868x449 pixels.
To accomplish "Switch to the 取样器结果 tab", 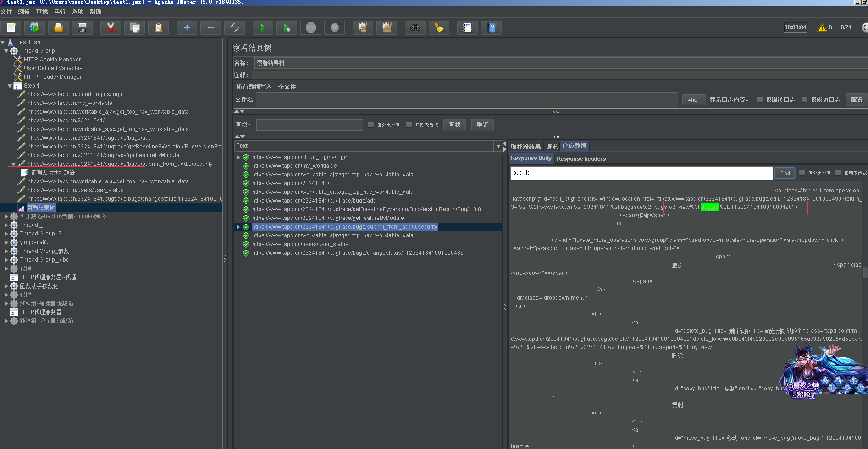I will [525, 147].
